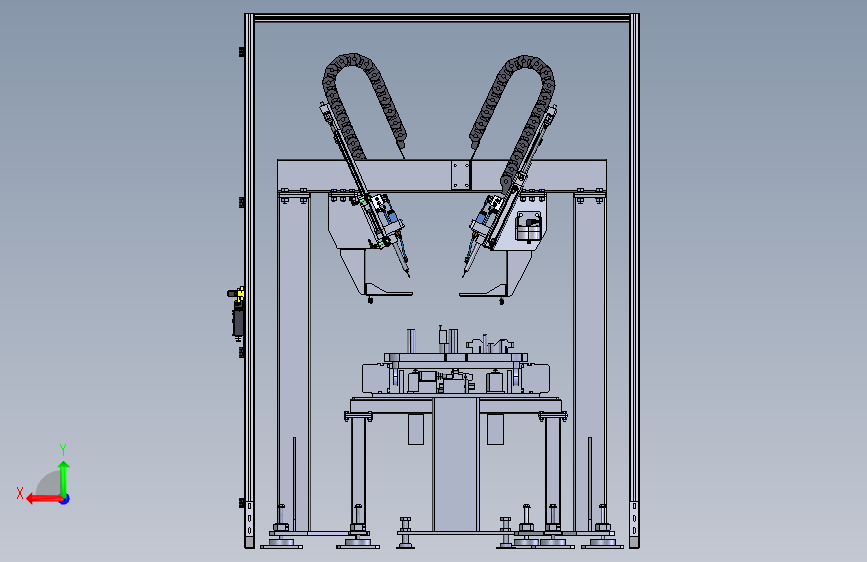867x562 pixels.
Task: Click the red X axis arrow of triad
Action: point(44,499)
